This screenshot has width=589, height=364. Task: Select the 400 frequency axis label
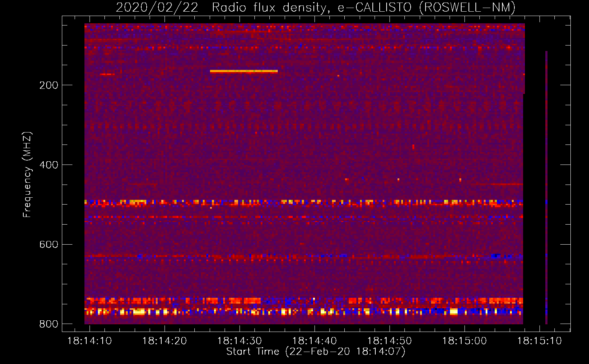pos(49,165)
